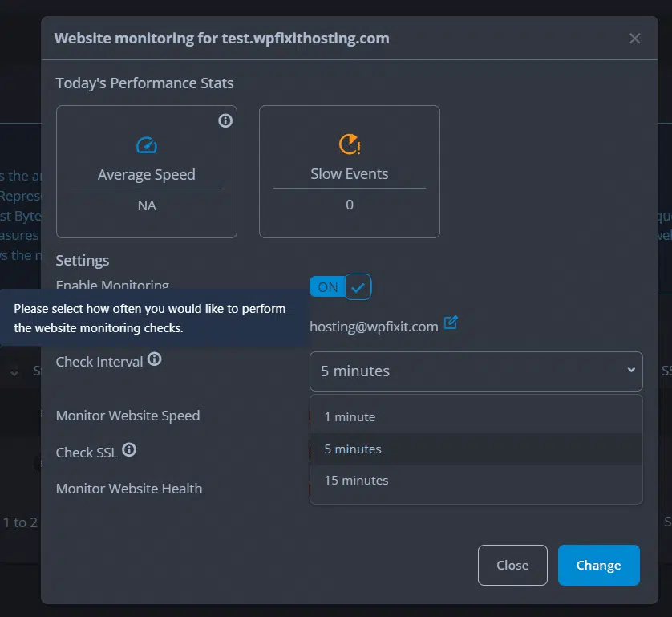Close the website monitoring dialog with X

[635, 39]
